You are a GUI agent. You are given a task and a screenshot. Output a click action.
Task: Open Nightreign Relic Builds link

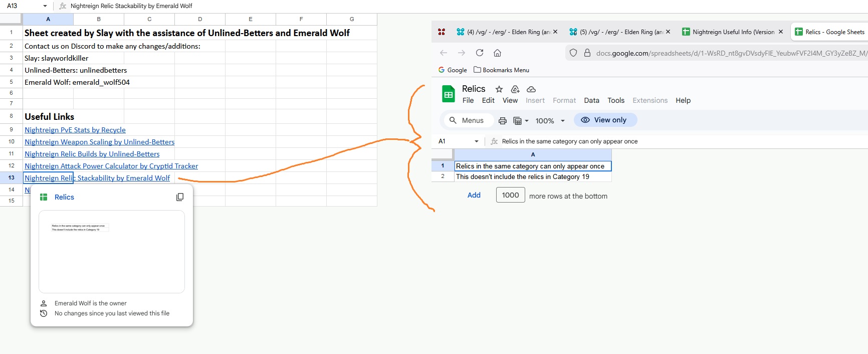tap(92, 154)
